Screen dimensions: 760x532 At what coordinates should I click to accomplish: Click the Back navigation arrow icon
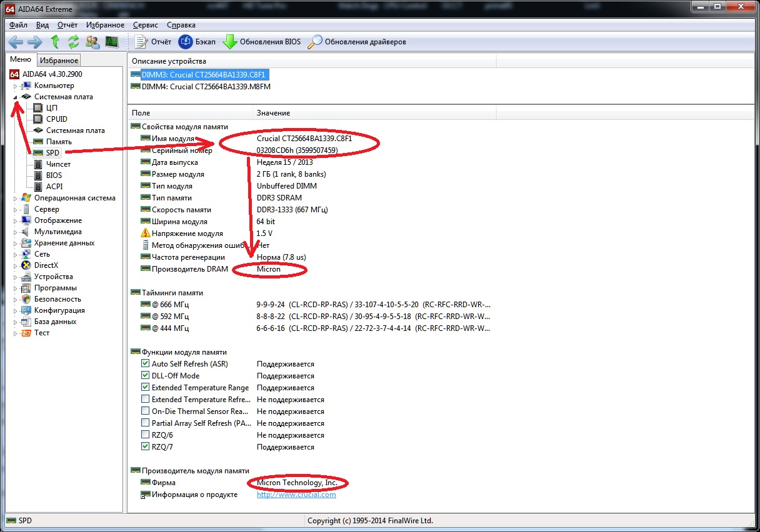click(x=16, y=42)
